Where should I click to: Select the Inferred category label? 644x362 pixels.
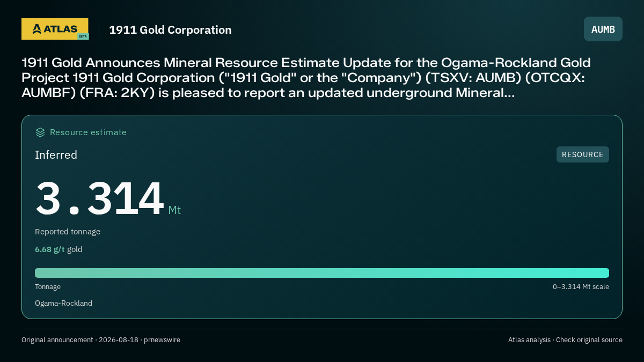tap(56, 155)
